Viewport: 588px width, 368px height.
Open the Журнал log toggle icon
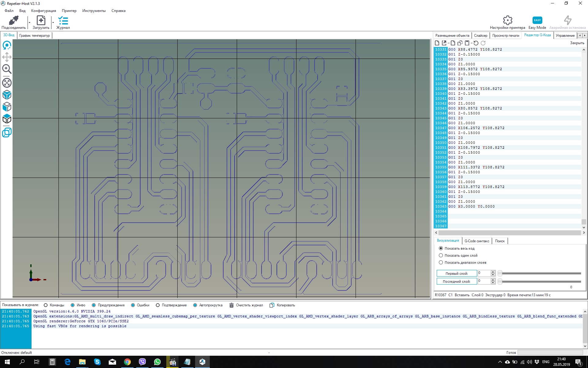click(63, 21)
